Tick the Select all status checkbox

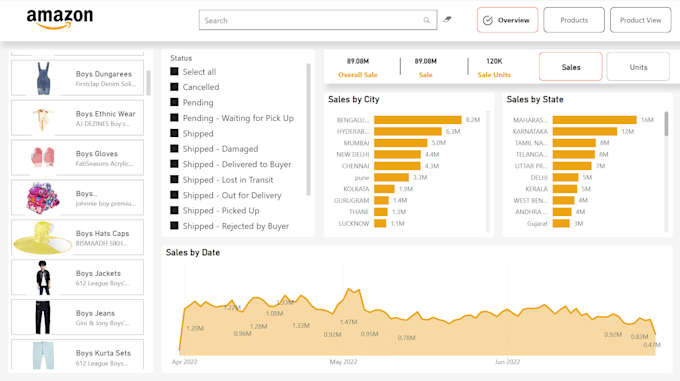pos(174,72)
